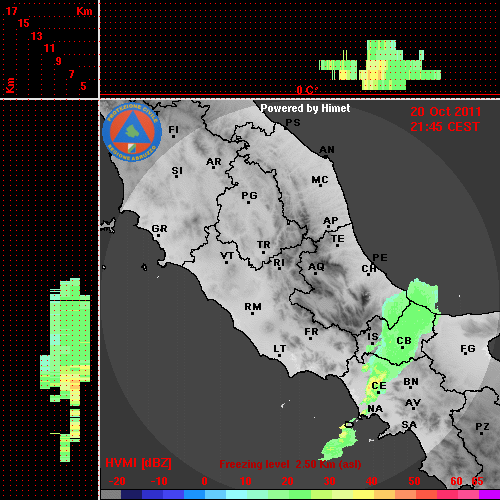Image resolution: width=500 pixels, height=500 pixels.
Task: Click the CE city label
Action: (x=379, y=386)
